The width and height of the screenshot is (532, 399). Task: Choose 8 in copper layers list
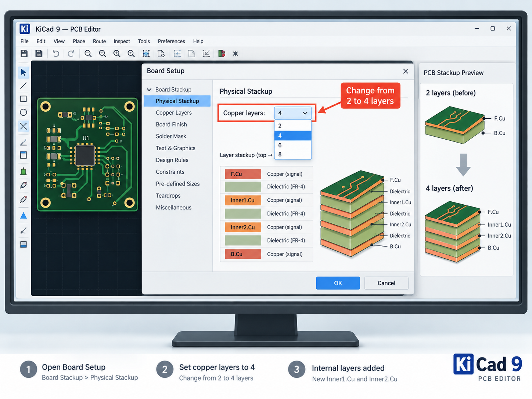pos(293,154)
